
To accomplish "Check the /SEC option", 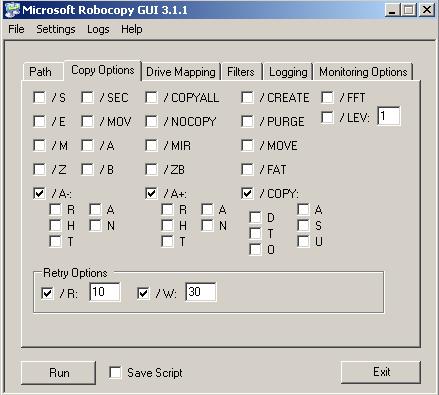I will 88,98.
